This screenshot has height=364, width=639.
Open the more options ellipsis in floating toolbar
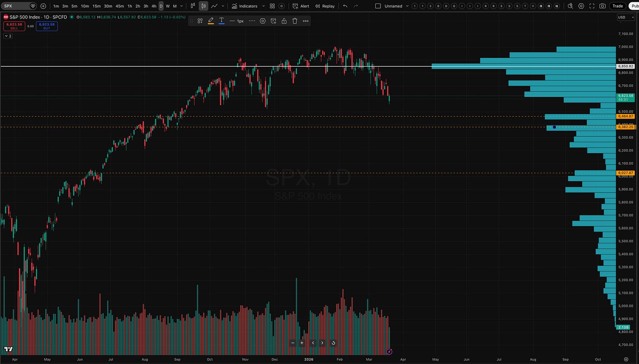[x=305, y=21]
